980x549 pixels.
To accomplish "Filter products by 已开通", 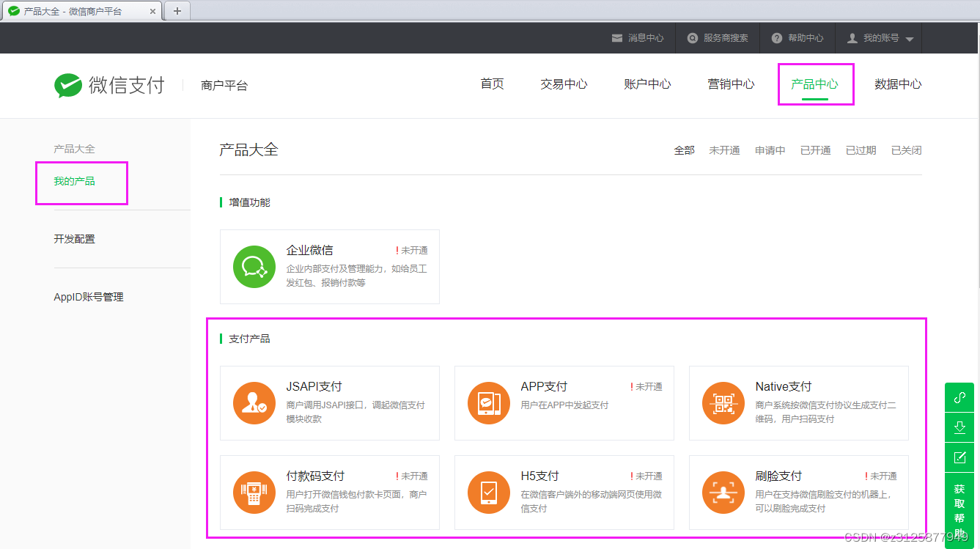I will 815,150.
